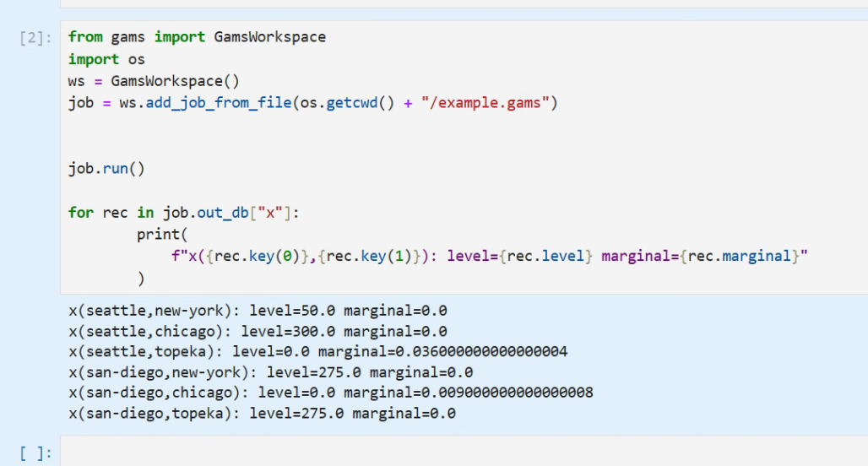Click the x(san-diego,chicago) output line
868x466 pixels.
pyautogui.click(x=330, y=393)
